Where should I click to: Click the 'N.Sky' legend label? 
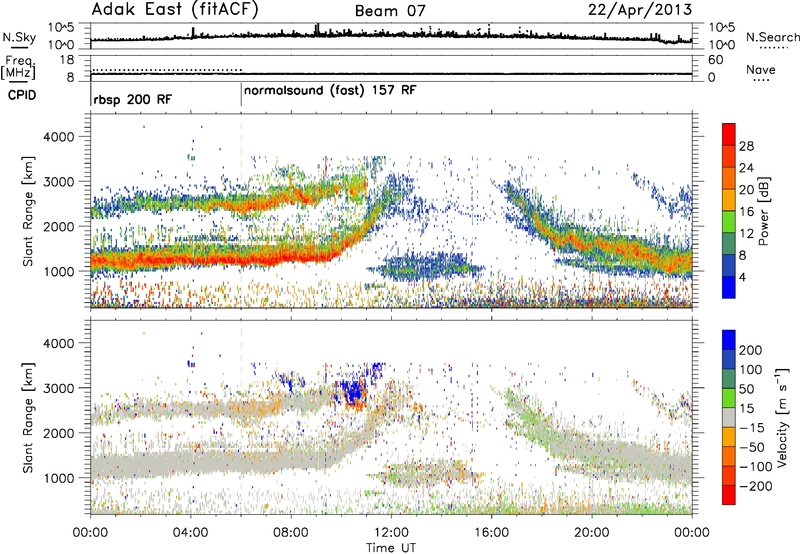pos(19,37)
